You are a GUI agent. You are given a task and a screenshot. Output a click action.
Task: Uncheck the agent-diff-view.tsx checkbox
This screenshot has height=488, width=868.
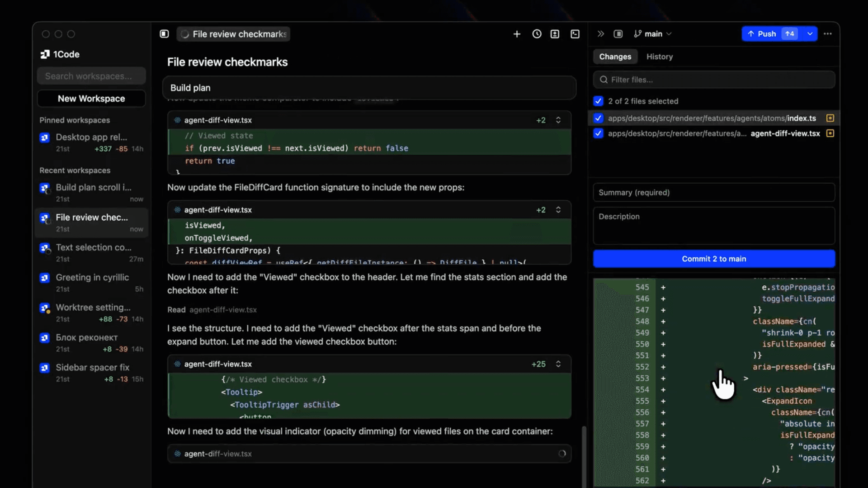tap(598, 133)
